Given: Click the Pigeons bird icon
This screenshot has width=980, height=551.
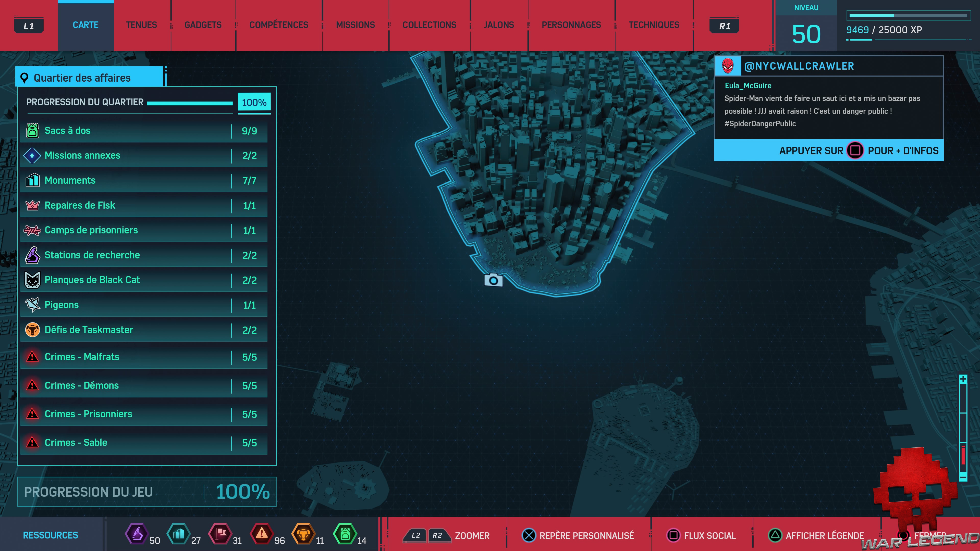Looking at the screenshot, I should click(32, 305).
